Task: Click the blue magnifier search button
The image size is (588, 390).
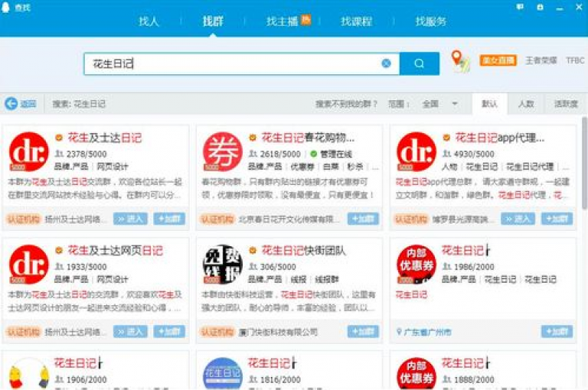Action: 420,63
